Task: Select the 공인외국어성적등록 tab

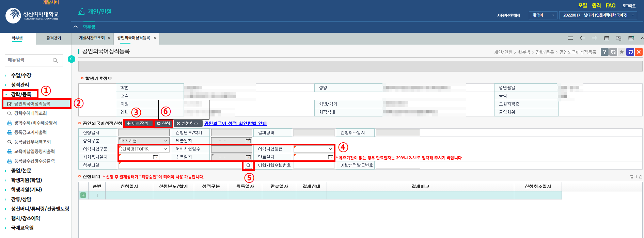Action: pyautogui.click(x=133, y=38)
